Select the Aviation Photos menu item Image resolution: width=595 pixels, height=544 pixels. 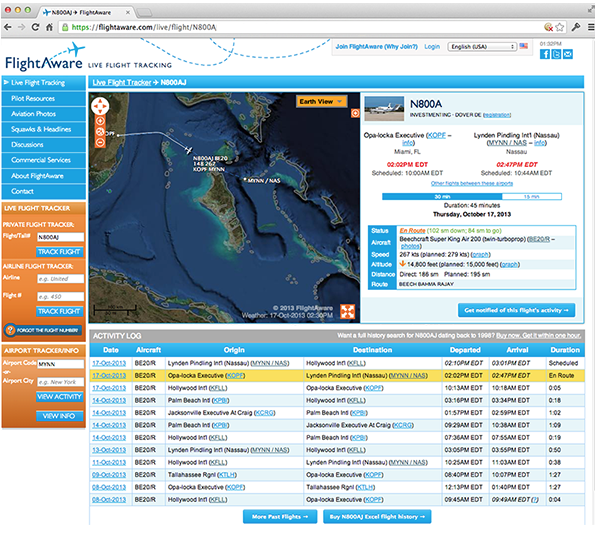point(44,114)
